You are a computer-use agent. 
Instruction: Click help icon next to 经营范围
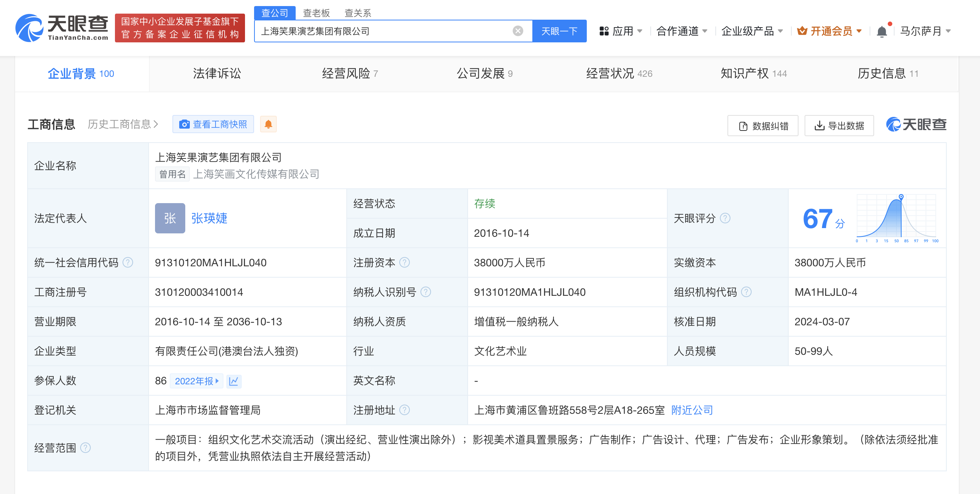click(x=85, y=447)
